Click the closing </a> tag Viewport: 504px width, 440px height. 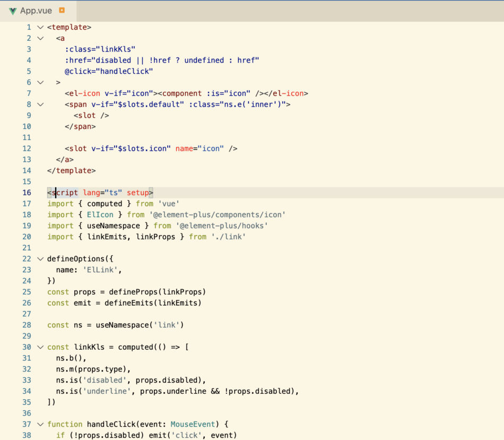(65, 160)
